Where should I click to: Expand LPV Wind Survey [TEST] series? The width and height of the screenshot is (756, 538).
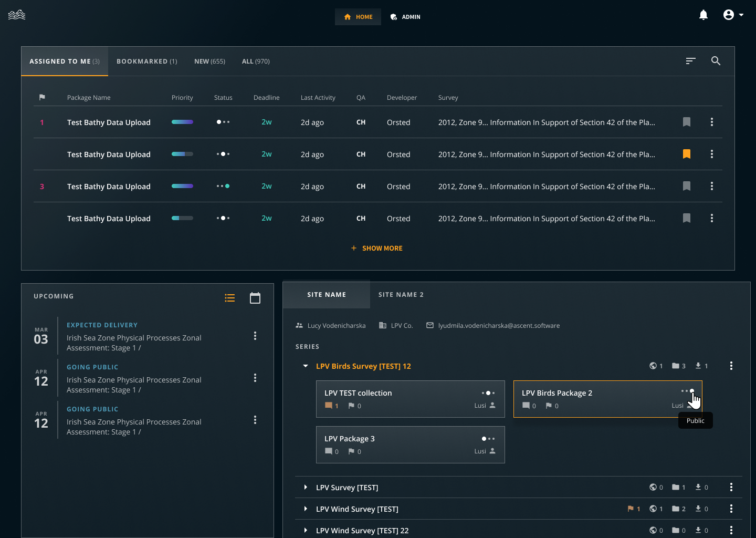pyautogui.click(x=306, y=509)
